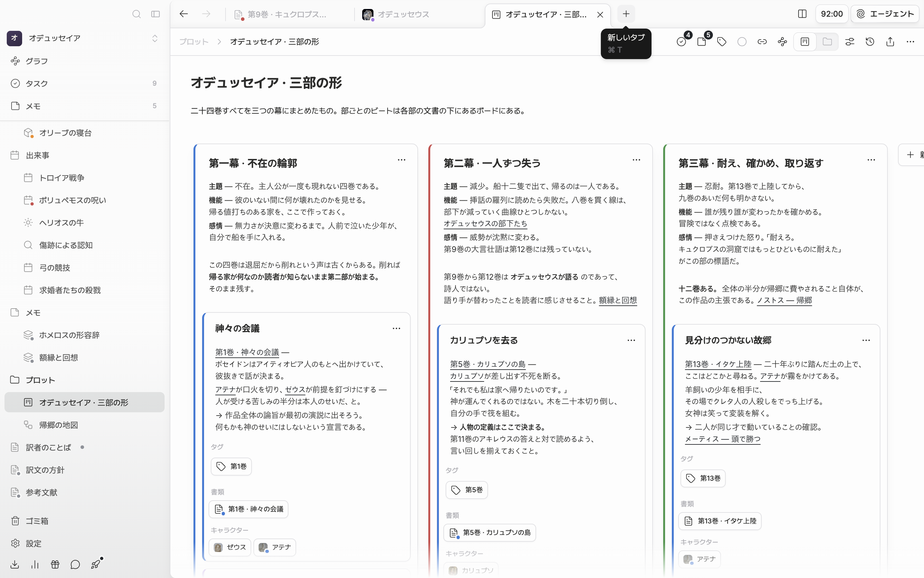Open options menu for 第二幕 column
The height and width of the screenshot is (578, 924).
[x=636, y=160]
